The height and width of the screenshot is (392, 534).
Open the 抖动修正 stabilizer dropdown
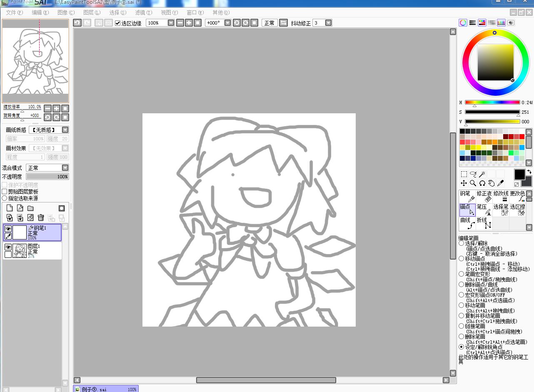click(x=328, y=23)
